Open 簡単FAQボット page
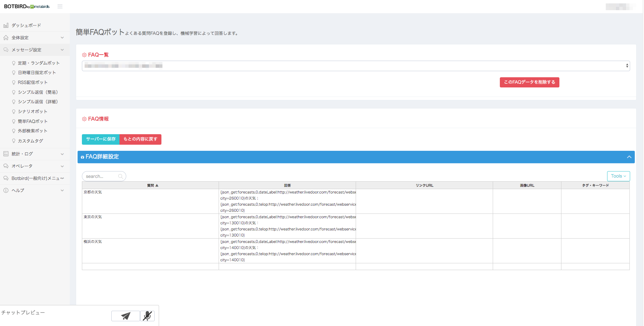Viewport: 644px width, 326px height. (33, 121)
